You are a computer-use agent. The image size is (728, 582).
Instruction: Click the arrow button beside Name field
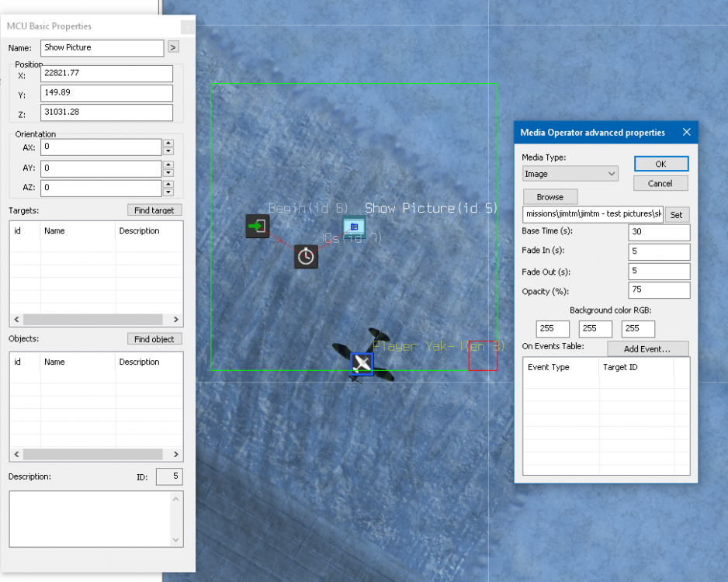tap(172, 48)
